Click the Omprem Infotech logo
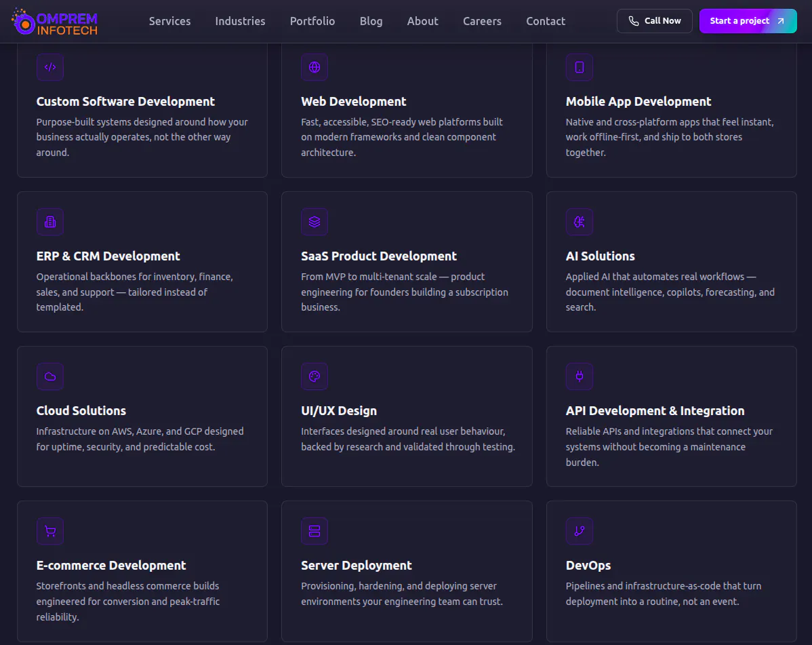Viewport: 812px width, 645px height. 54,21
